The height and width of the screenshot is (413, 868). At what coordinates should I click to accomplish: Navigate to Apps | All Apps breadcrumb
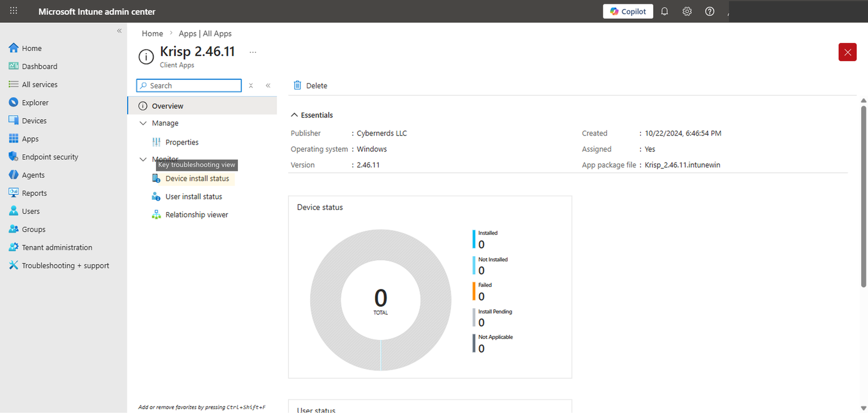click(205, 33)
